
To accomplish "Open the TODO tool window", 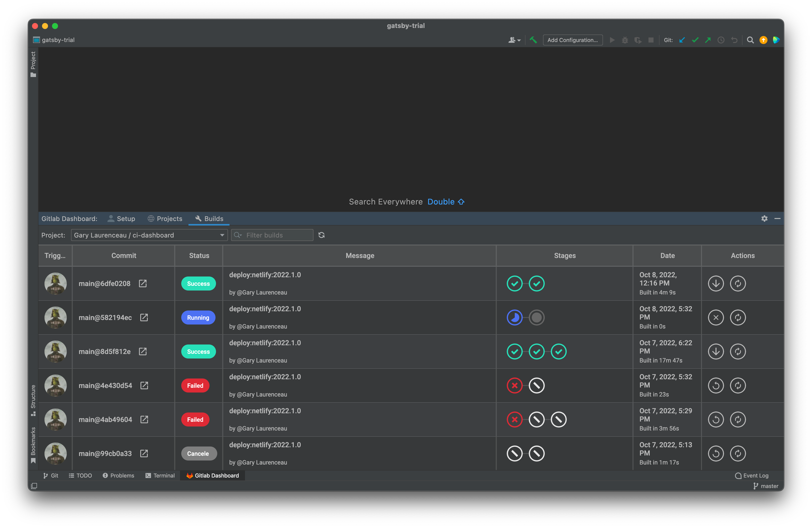I will click(80, 475).
